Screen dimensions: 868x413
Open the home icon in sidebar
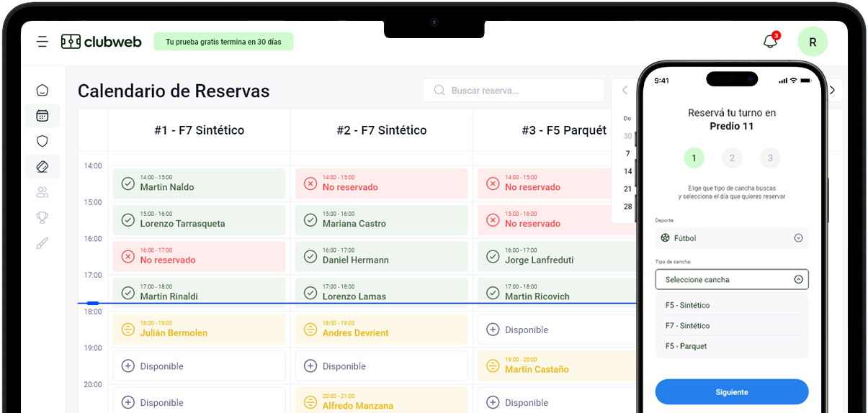pyautogui.click(x=42, y=90)
